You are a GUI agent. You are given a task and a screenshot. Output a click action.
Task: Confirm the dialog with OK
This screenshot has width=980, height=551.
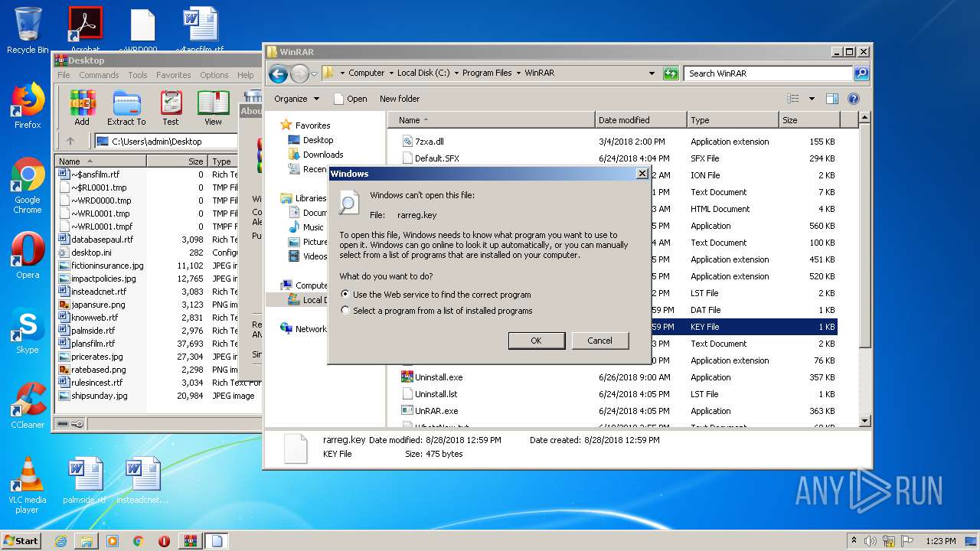click(x=537, y=341)
